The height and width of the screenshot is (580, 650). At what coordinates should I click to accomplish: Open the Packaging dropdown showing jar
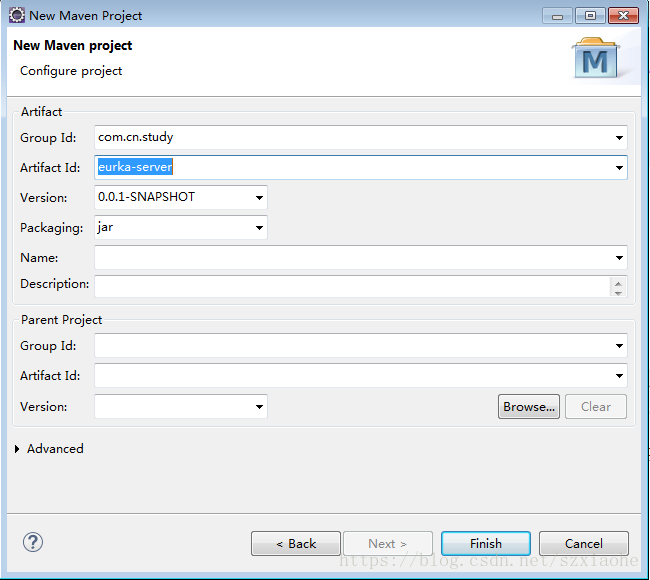tap(259, 228)
